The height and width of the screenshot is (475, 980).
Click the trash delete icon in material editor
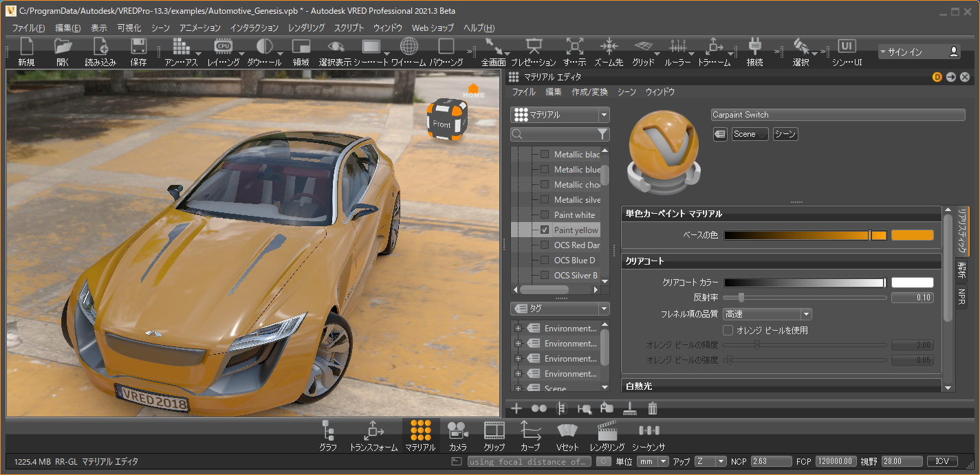click(653, 408)
